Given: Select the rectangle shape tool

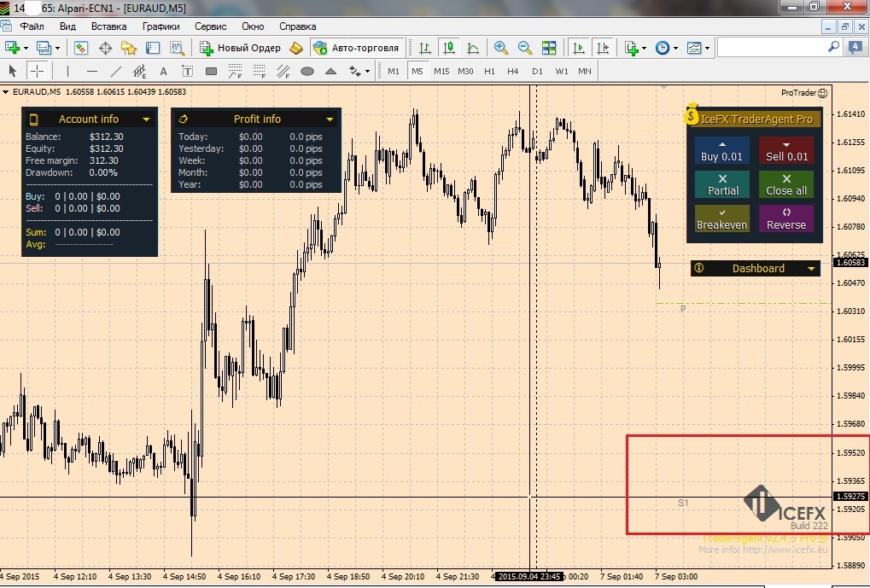Looking at the screenshot, I should point(211,71).
